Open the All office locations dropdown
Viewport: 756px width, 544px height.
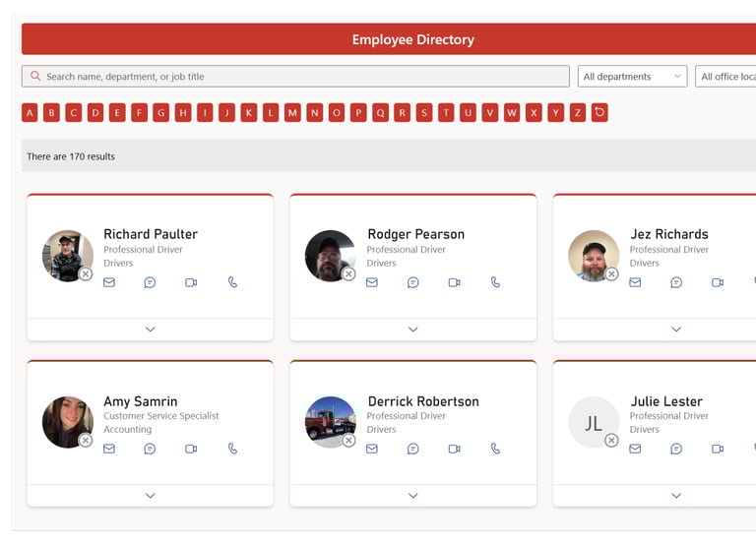(725, 76)
